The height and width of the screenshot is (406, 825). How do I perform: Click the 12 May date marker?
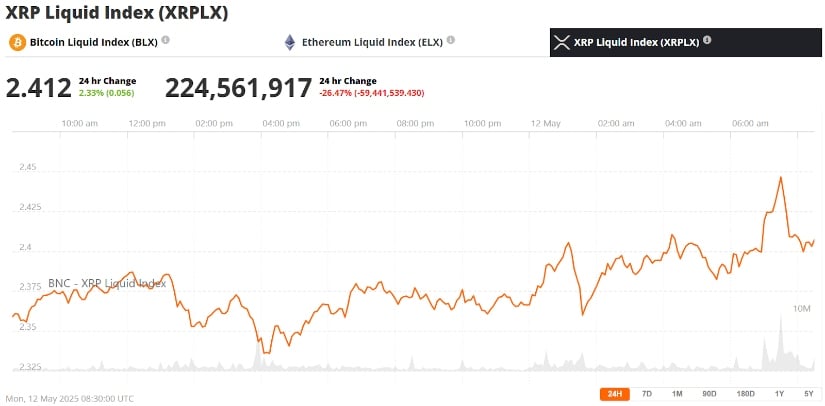coord(545,123)
